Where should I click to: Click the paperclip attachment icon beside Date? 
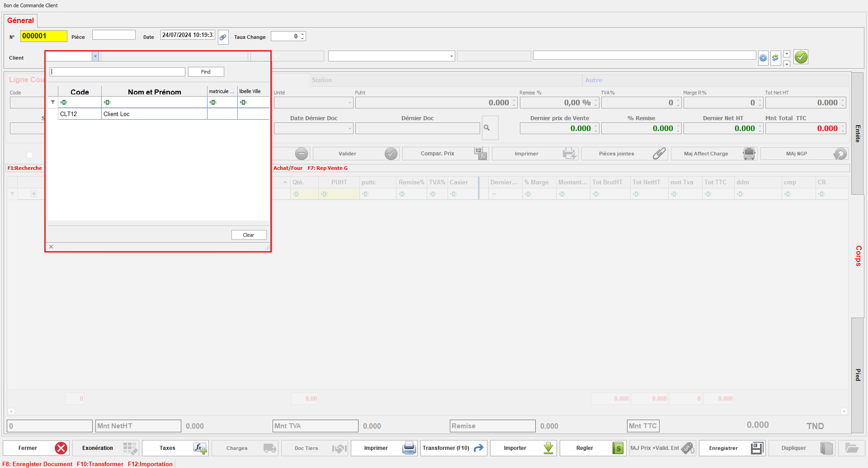click(x=223, y=37)
